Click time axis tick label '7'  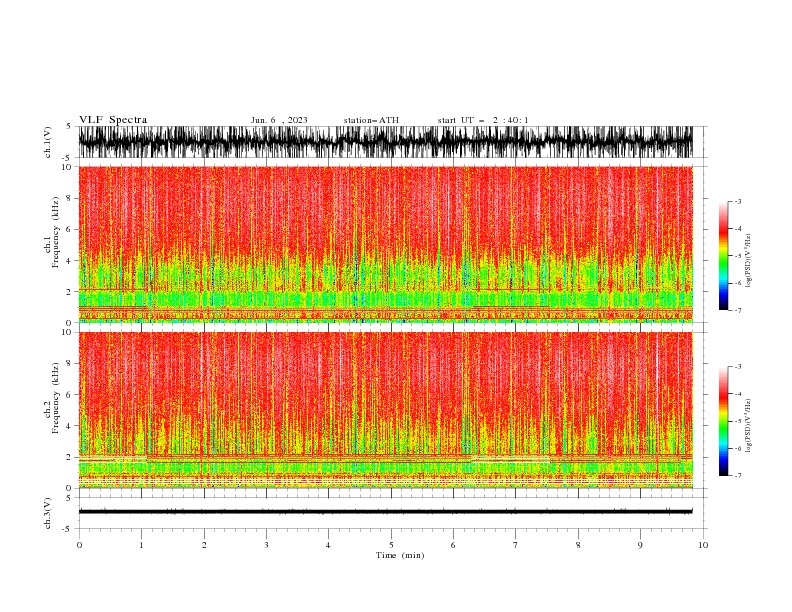(516, 545)
